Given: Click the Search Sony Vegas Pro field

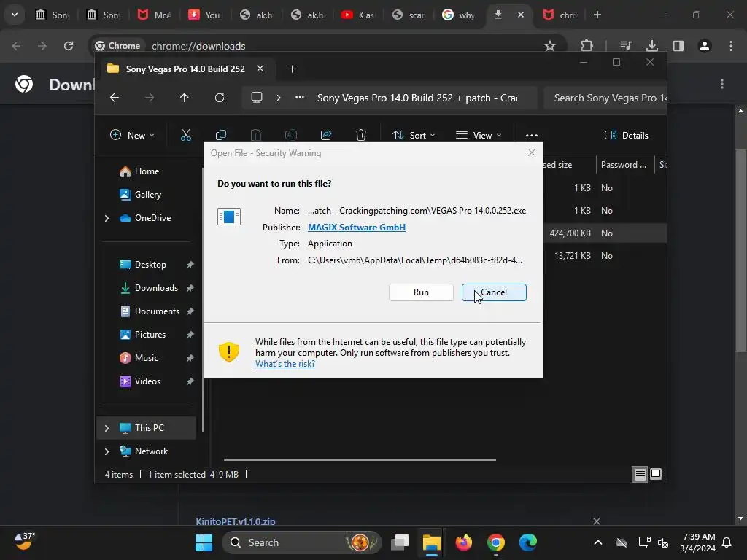Looking at the screenshot, I should [x=605, y=98].
